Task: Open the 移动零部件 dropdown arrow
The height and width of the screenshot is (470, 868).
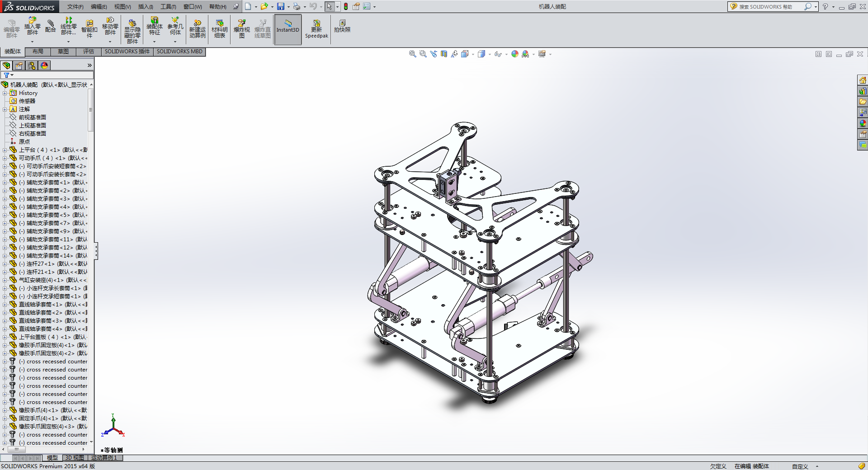Action: click(110, 42)
